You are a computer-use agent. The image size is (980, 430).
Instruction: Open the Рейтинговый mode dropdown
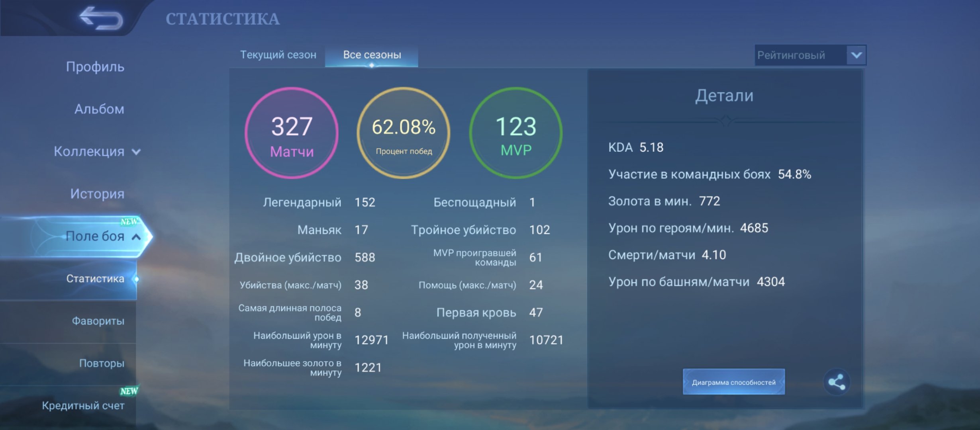pyautogui.click(x=809, y=55)
